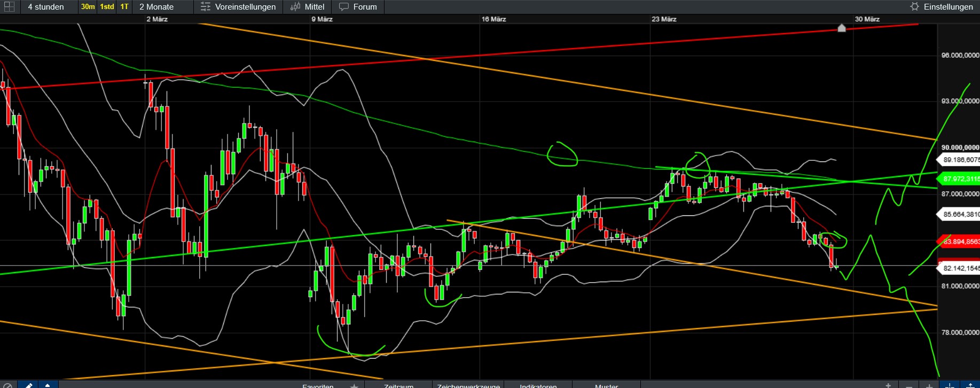The image size is (980, 388).
Task: Open the Zeichenwerkzeuge tab
Action: pos(468,385)
